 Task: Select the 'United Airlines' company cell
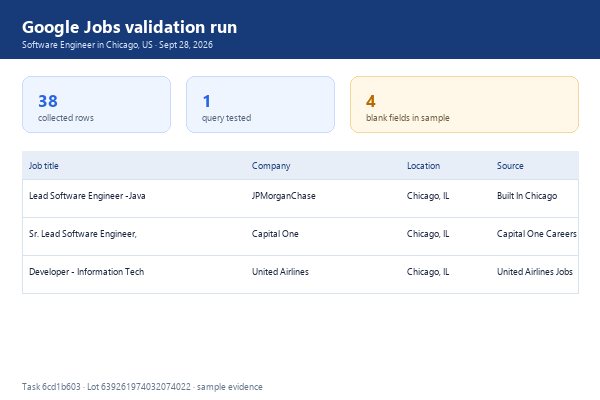[280, 272]
